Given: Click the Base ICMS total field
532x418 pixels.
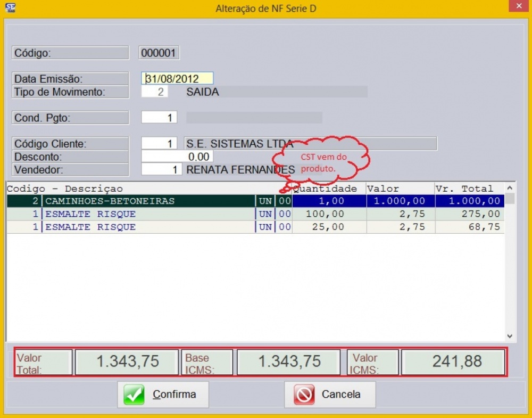Looking at the screenshot, I should [x=288, y=362].
